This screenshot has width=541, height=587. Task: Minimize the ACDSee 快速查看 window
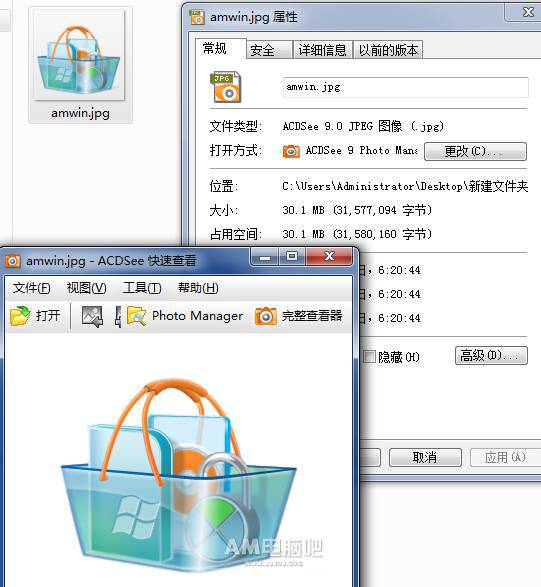click(265, 257)
